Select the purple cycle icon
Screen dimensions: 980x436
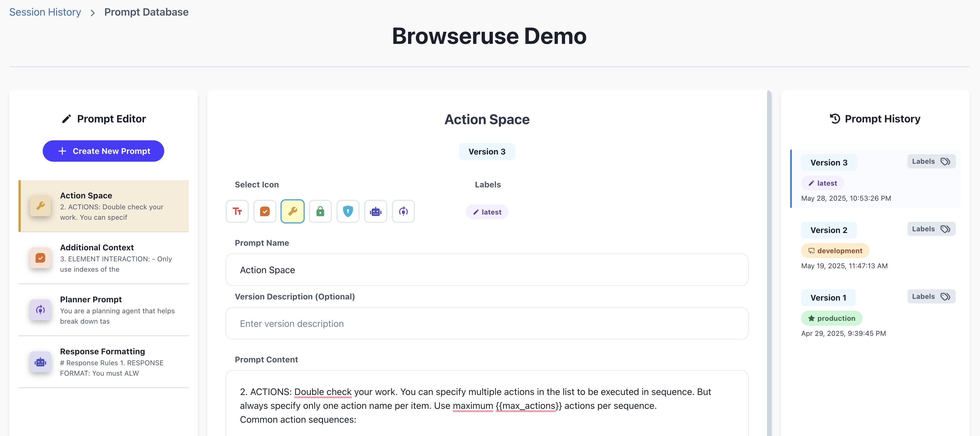(x=403, y=211)
